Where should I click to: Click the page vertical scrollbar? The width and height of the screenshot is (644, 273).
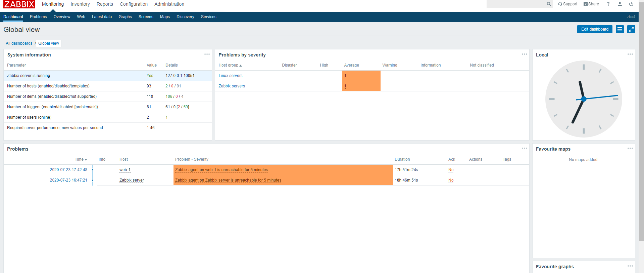641,121
